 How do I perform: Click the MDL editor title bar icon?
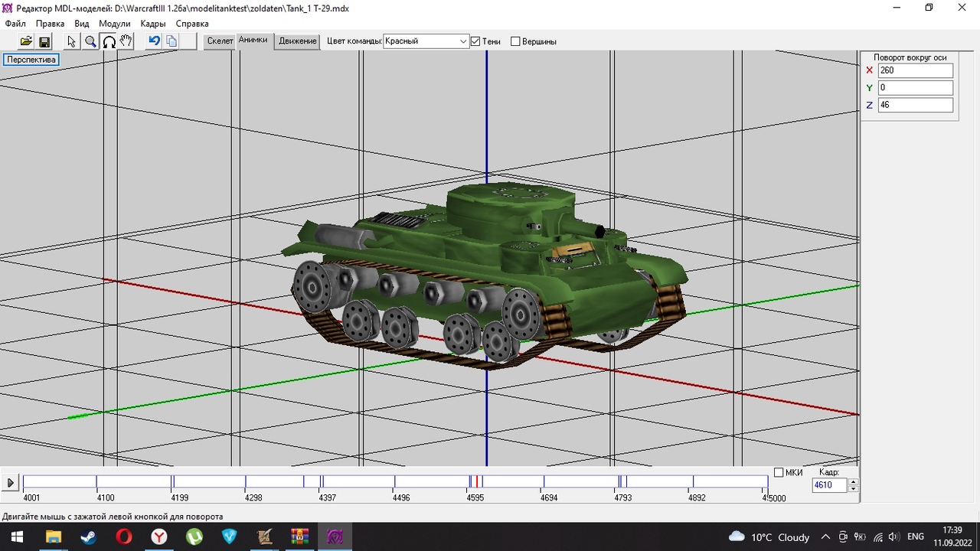pyautogui.click(x=8, y=7)
